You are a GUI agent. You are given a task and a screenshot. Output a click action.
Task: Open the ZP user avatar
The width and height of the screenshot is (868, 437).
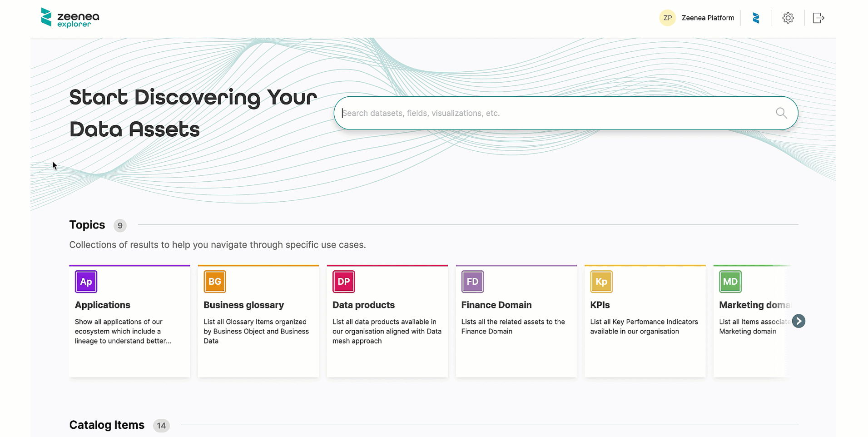point(667,18)
